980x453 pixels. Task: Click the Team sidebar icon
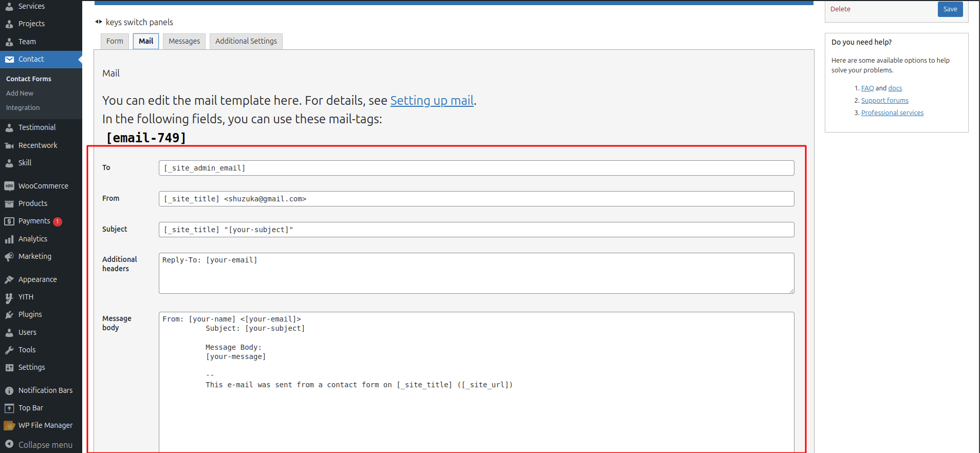tap(9, 42)
